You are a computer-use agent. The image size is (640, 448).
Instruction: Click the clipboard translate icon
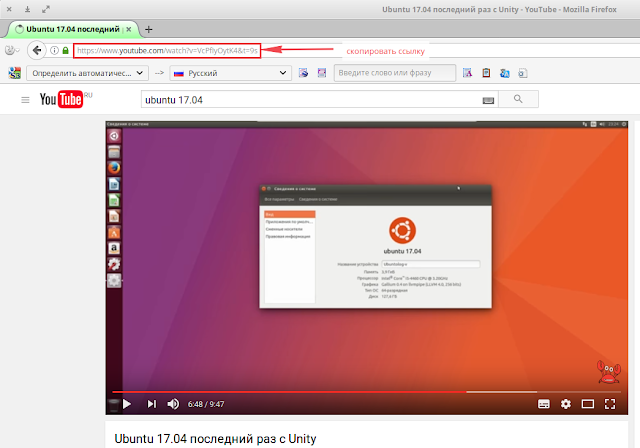click(x=486, y=73)
